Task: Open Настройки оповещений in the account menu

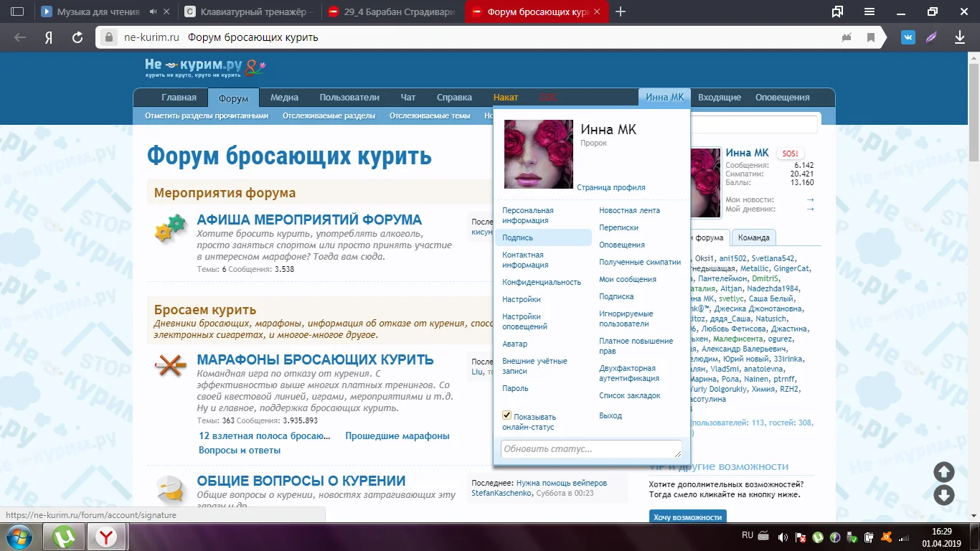Action: click(525, 321)
